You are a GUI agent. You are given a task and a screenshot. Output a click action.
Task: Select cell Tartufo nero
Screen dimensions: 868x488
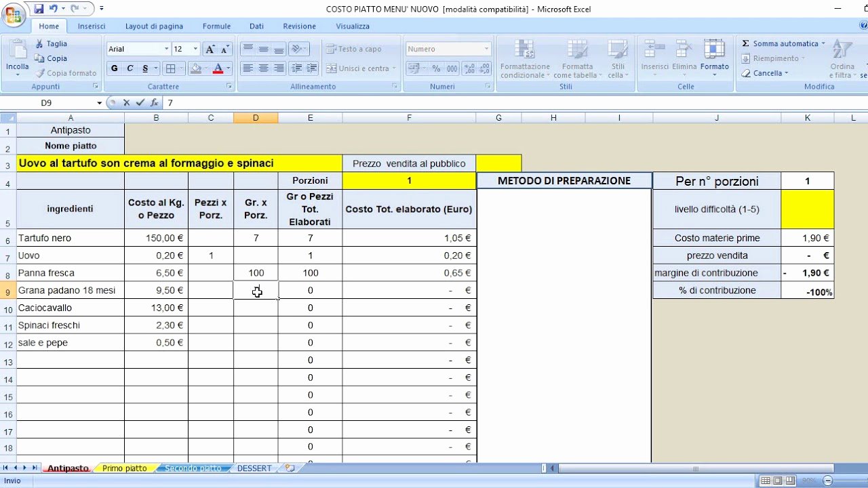71,238
